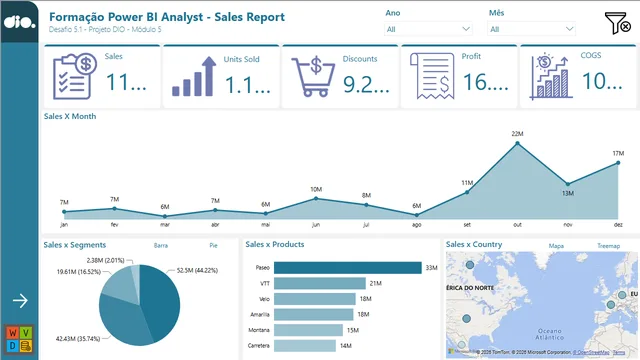
Task: Click the United States bubble on map
Action: pos(467,318)
